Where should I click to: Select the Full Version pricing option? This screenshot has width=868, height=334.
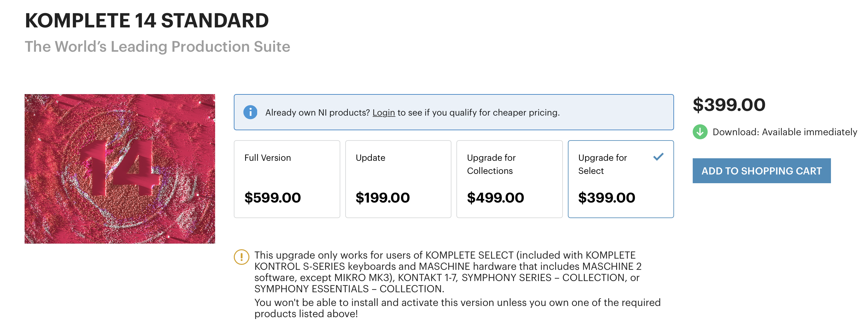pyautogui.click(x=287, y=179)
